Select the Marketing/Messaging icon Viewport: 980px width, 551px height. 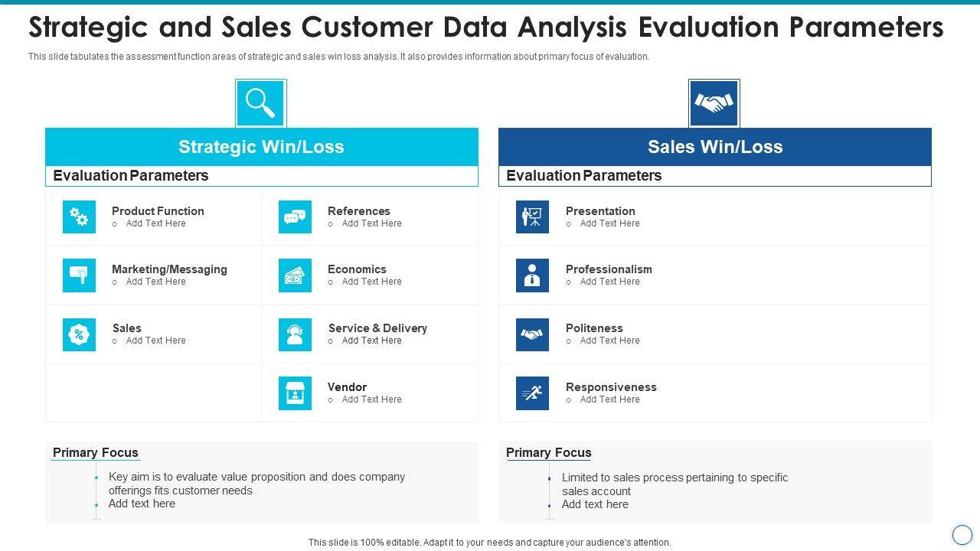pyautogui.click(x=80, y=275)
